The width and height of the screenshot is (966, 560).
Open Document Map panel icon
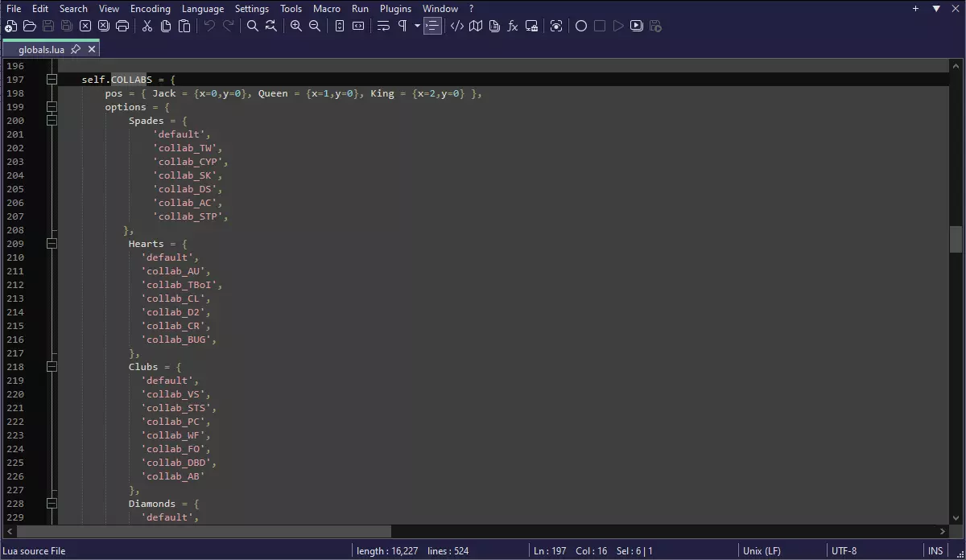point(476,26)
